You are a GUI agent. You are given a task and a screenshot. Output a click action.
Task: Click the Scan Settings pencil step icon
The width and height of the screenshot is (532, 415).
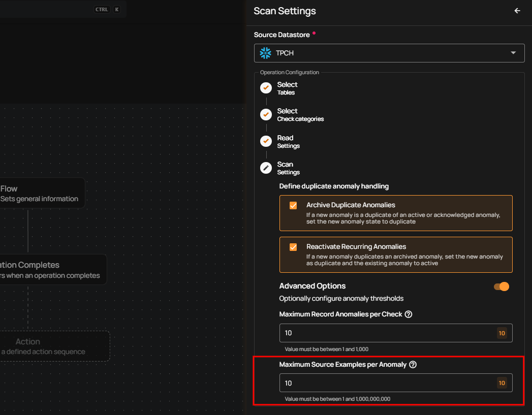(x=266, y=168)
